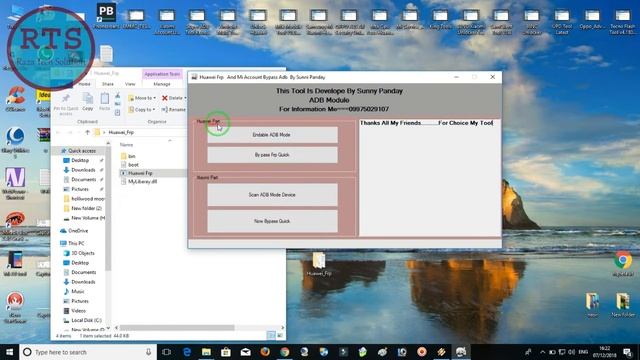Click the Cortana microphone icon
The image size is (640, 360).
click(x=149, y=352)
